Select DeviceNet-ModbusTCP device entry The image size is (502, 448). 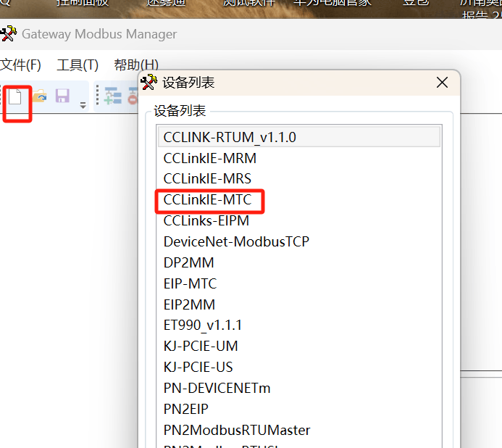click(x=299, y=241)
